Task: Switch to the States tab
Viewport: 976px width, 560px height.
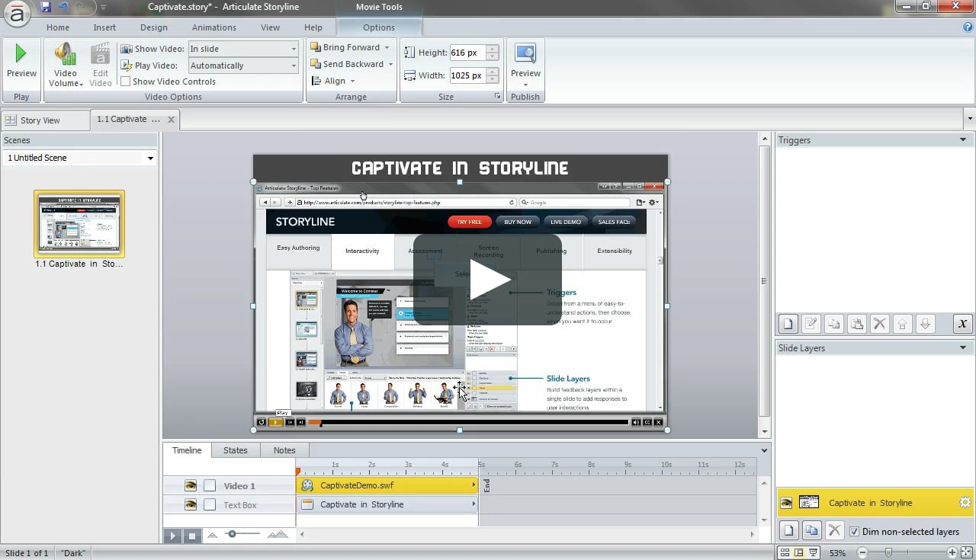Action: [235, 450]
